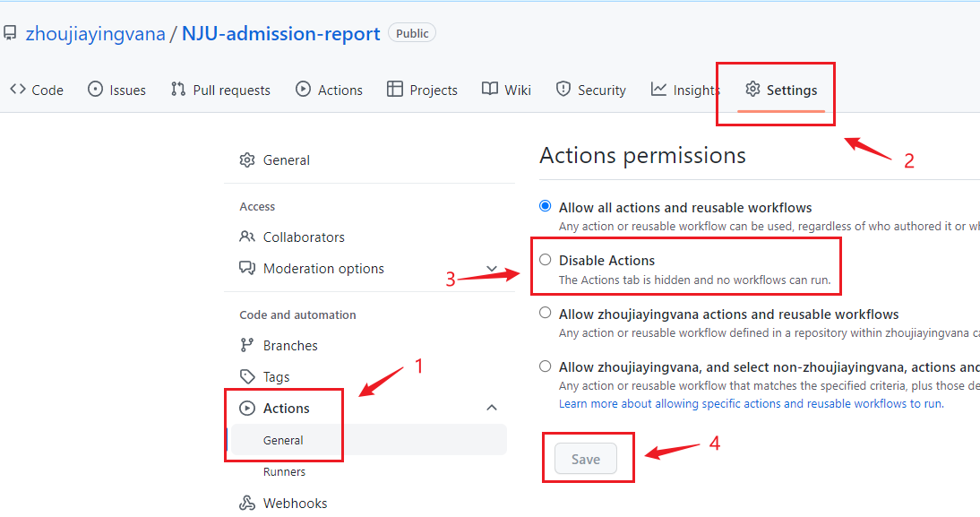Select Allow zhoujiayingvana actions and reusable workflows
Screen dimensions: 980x517
(x=546, y=313)
